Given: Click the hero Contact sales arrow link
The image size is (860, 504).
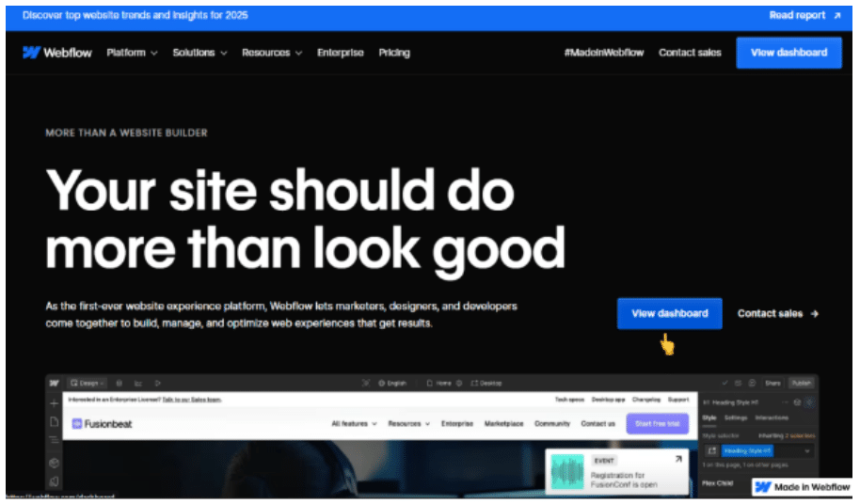Looking at the screenshot, I should [x=777, y=313].
